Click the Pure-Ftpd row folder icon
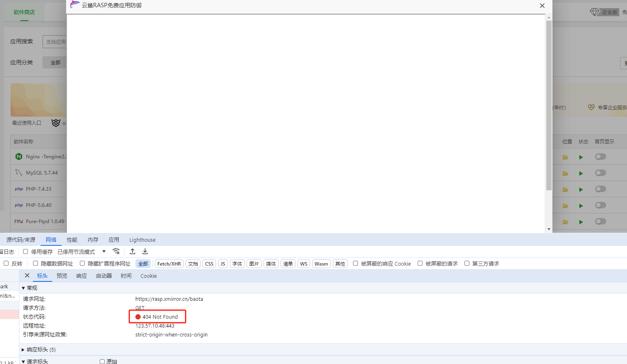The image size is (627, 364). (565, 222)
